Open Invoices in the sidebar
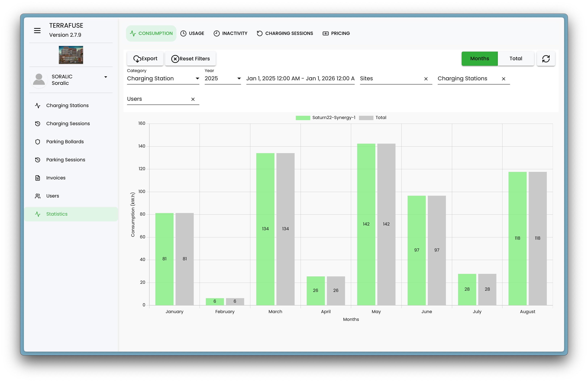 (56, 178)
